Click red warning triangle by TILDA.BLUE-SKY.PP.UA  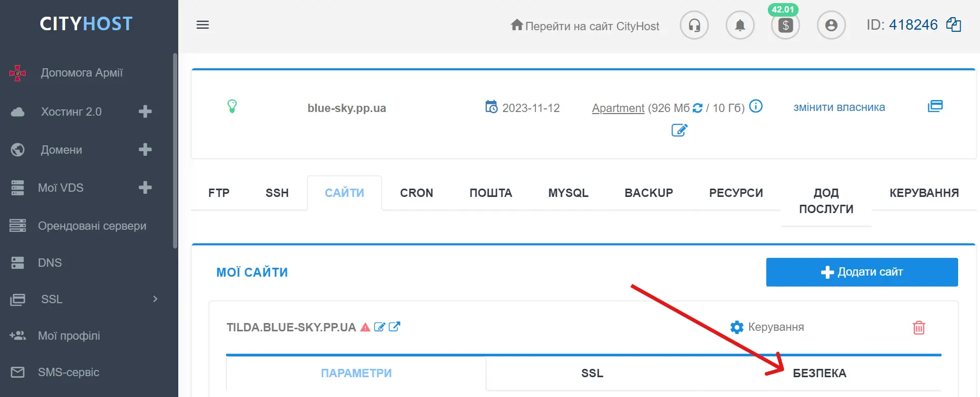(365, 327)
